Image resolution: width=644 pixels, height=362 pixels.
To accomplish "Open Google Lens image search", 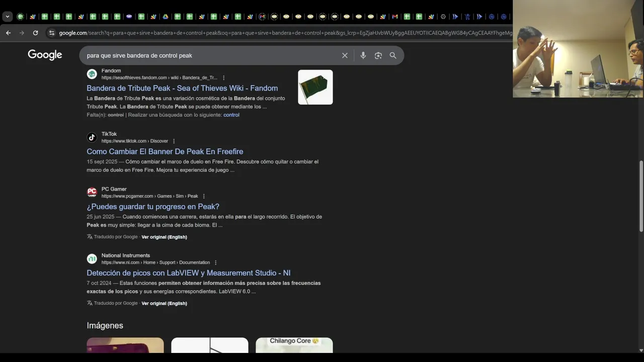I will pos(378,55).
